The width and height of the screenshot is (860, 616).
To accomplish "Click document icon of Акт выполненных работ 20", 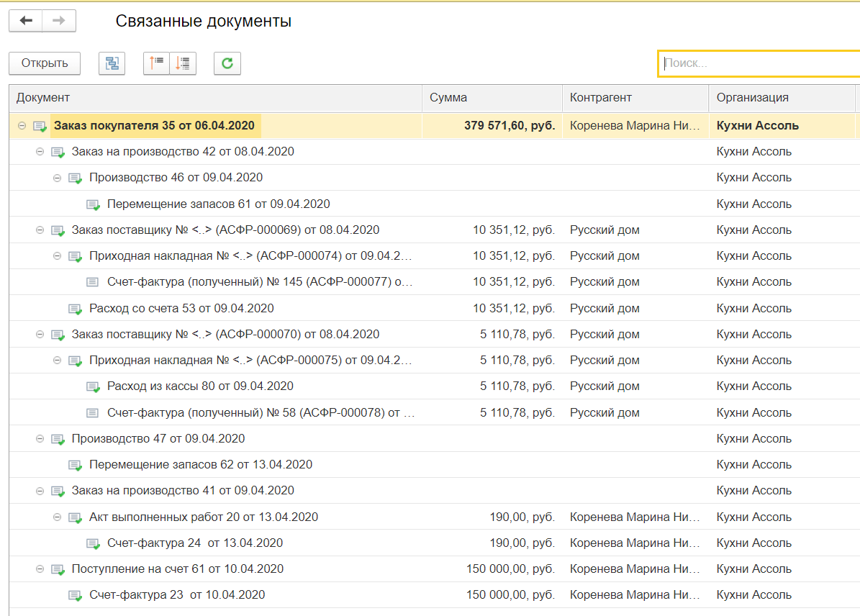I will coord(75,518).
